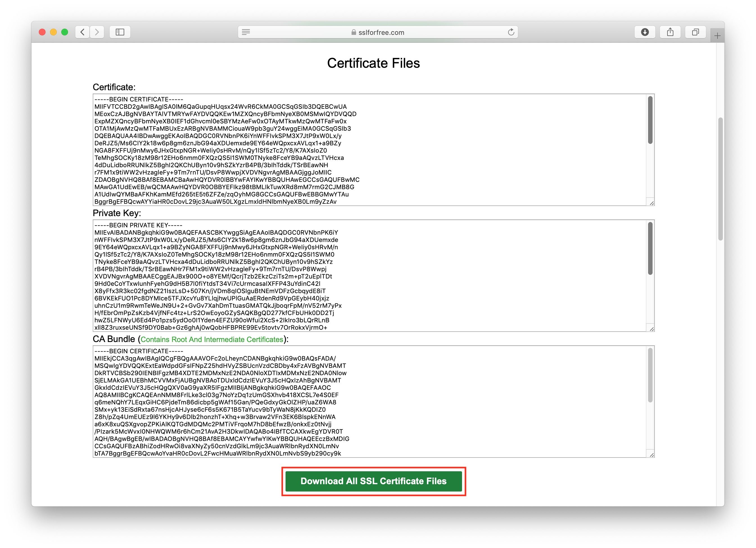Image resolution: width=756 pixels, height=548 pixels.
Task: Open Contains Root And Intermediate Certificates link
Action: (212, 339)
